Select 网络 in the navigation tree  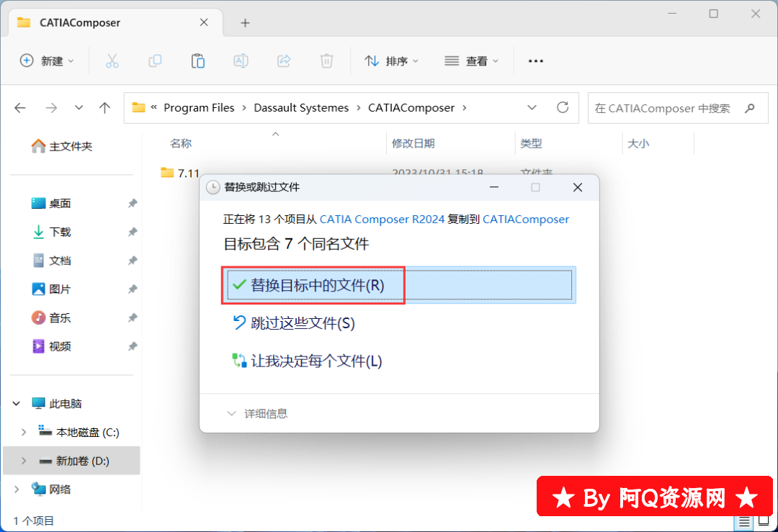click(x=51, y=490)
